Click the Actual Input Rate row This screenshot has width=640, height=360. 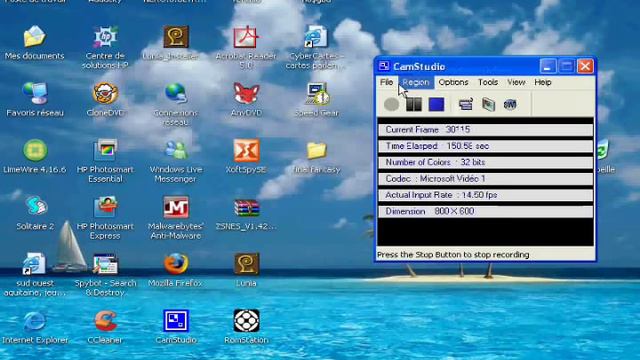pos(485,195)
